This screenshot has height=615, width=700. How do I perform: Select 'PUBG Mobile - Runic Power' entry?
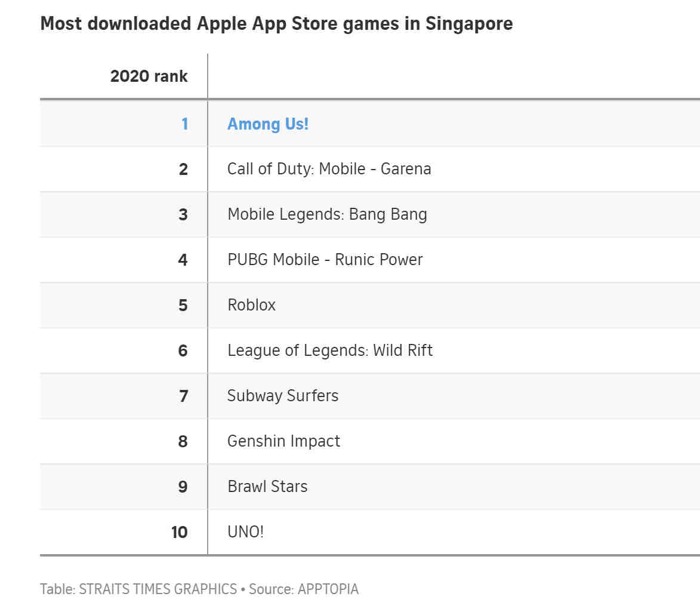pos(325,260)
